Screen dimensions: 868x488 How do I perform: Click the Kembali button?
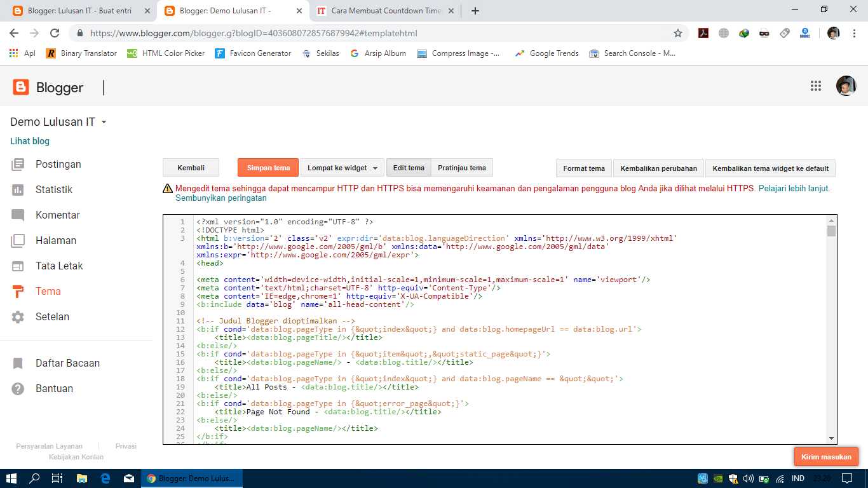coord(191,168)
